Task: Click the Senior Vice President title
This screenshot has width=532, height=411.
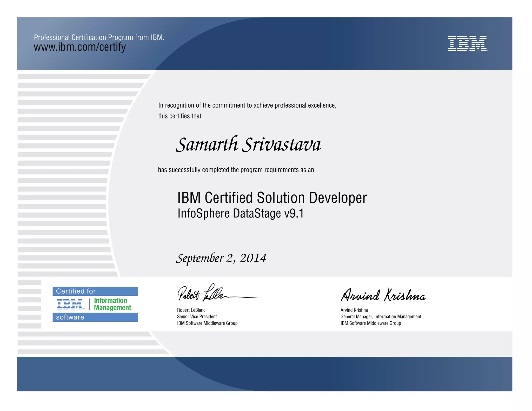Action: 197,316
